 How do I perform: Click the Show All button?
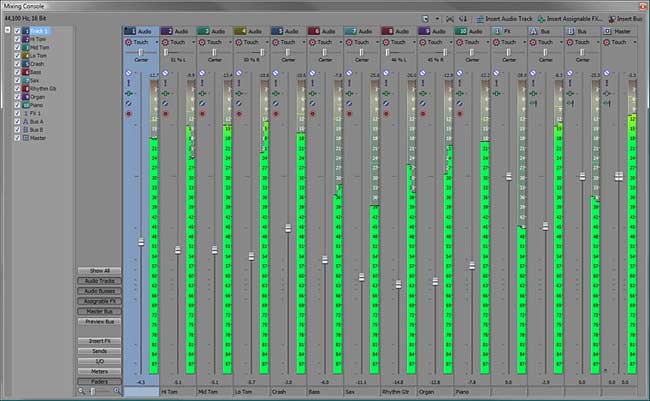[x=99, y=271]
